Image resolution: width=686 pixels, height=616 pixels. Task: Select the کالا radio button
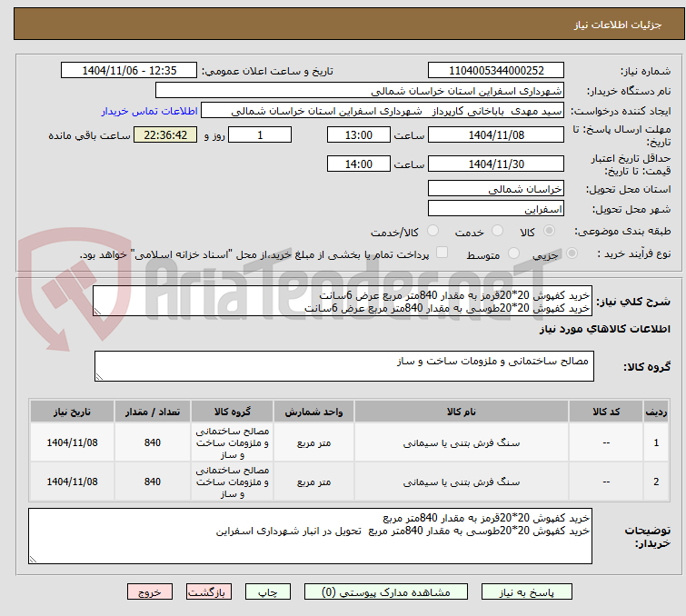[549, 231]
